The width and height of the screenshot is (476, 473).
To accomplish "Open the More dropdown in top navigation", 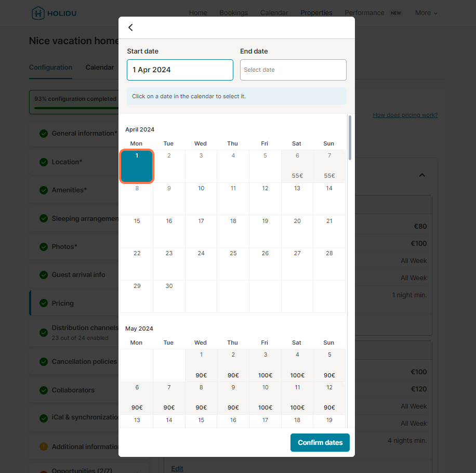I will pyautogui.click(x=426, y=13).
